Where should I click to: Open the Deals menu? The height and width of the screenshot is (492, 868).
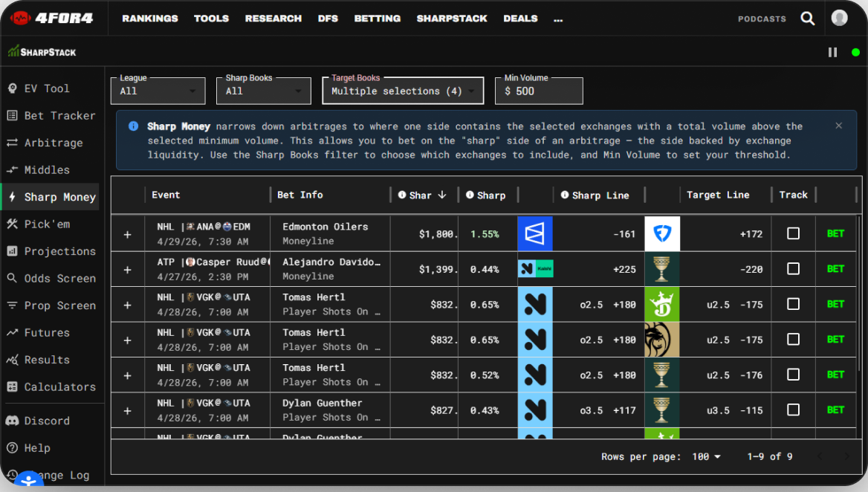[520, 19]
